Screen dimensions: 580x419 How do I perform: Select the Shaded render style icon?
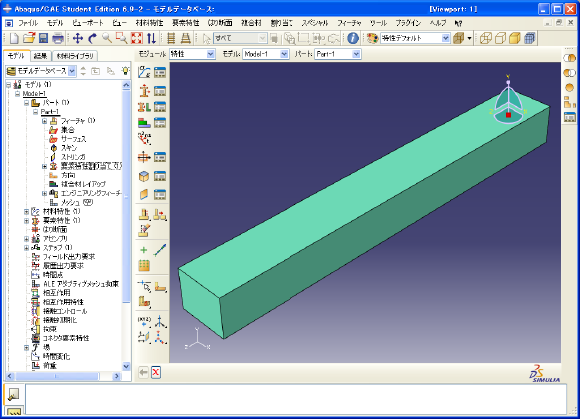point(515,38)
